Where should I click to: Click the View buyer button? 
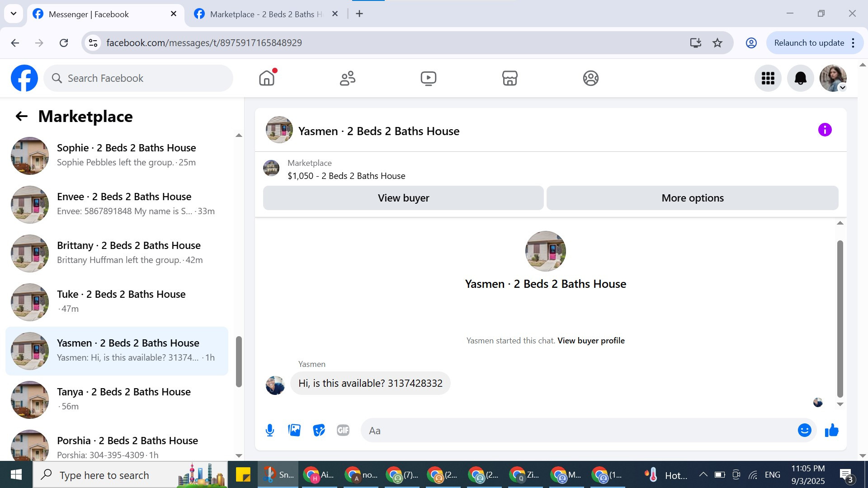[403, 198]
